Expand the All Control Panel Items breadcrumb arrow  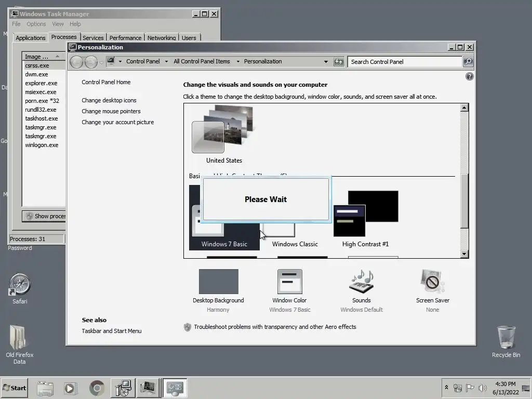[238, 61]
